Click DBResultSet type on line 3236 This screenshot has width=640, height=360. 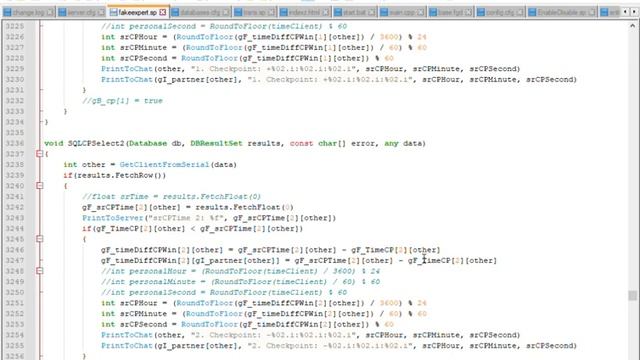click(x=216, y=143)
